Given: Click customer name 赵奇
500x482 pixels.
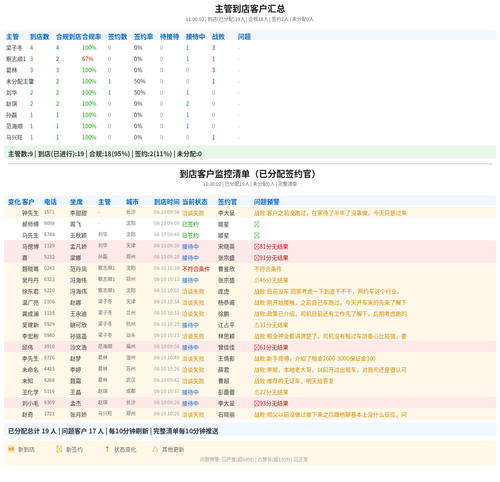Looking at the screenshot, I should tap(28, 415).
